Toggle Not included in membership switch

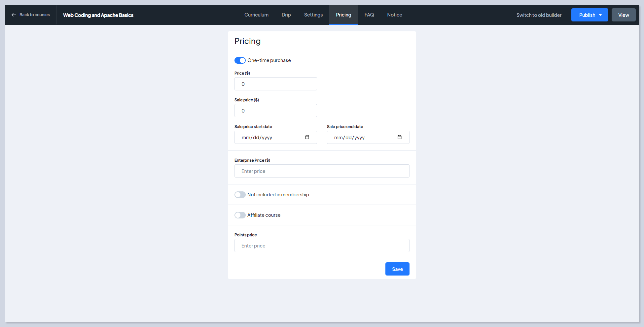(240, 195)
